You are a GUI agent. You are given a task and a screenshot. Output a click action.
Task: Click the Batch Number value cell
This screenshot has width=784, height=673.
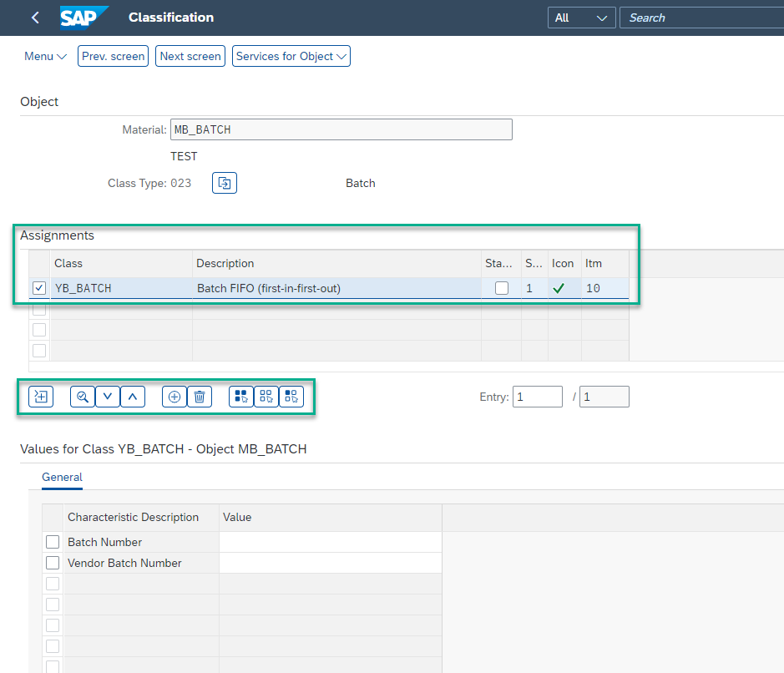pos(331,542)
